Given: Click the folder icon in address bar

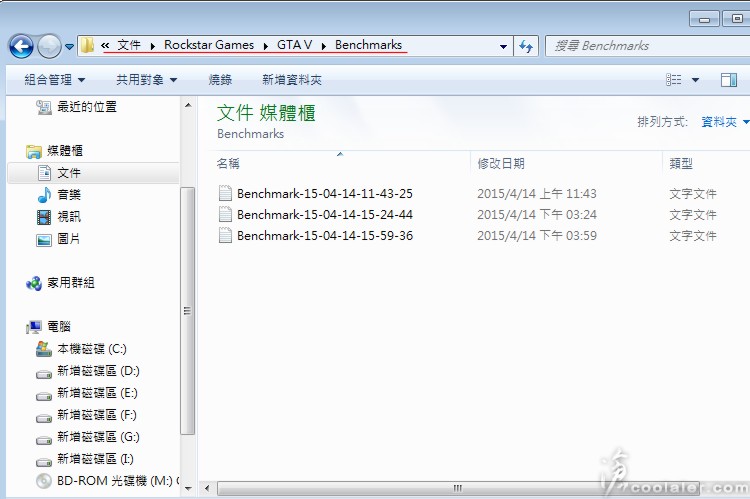Looking at the screenshot, I should (87, 45).
